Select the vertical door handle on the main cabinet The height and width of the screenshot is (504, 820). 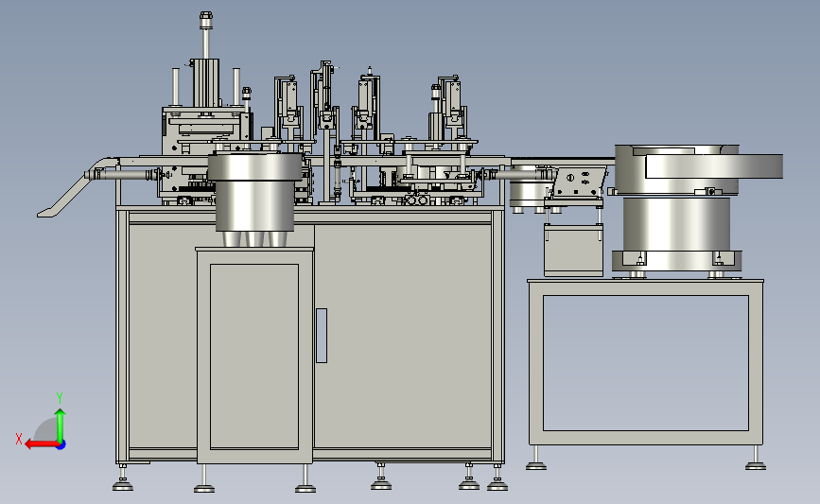[322, 336]
